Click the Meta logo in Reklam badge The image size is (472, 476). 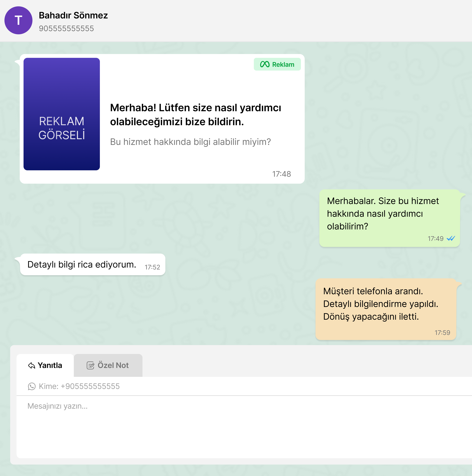pyautogui.click(x=265, y=64)
